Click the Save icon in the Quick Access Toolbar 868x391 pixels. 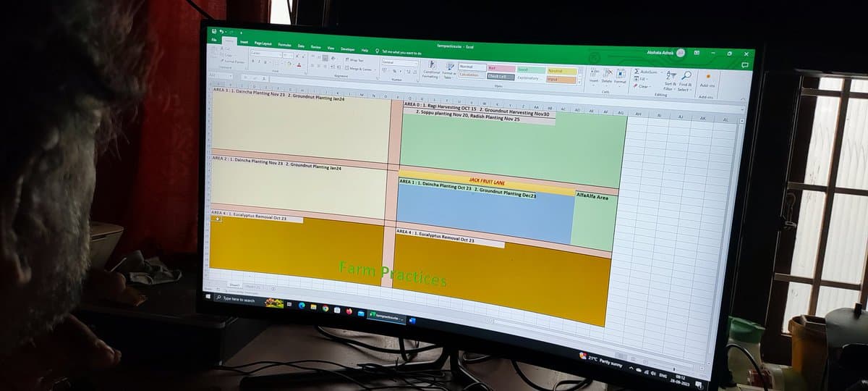214,31
